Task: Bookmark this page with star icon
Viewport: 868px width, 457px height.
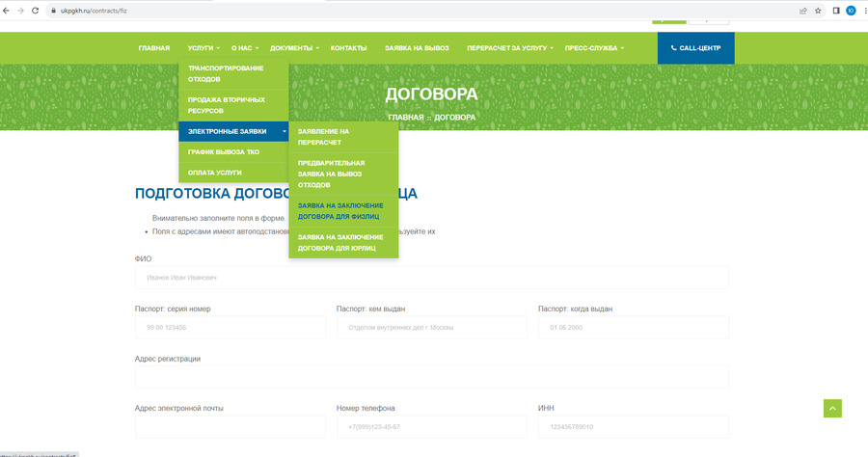Action: point(818,11)
